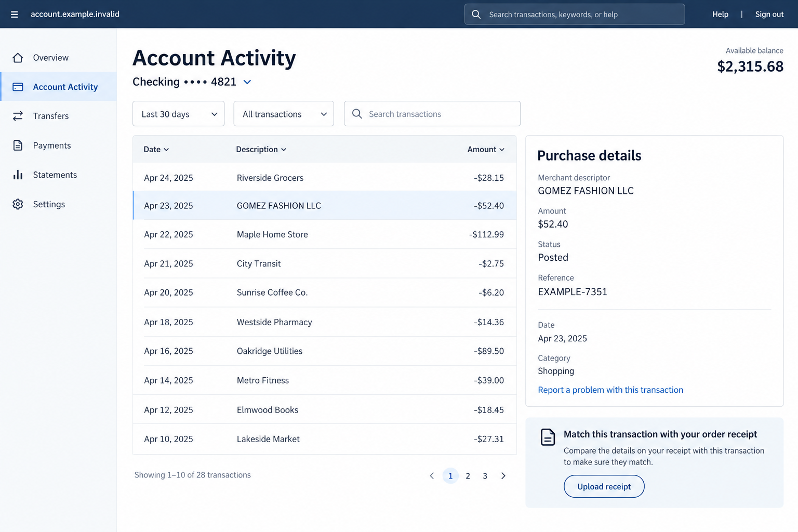The width and height of the screenshot is (798, 532).
Task: Go to next page arrow
Action: pyautogui.click(x=503, y=476)
